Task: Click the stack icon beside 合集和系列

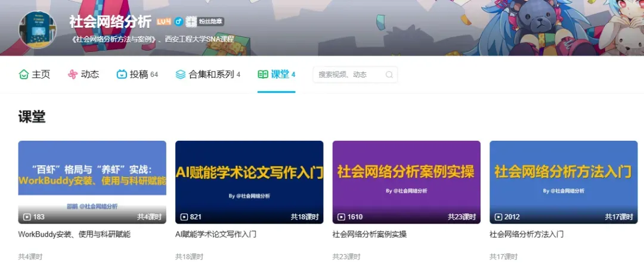Action: (x=180, y=75)
